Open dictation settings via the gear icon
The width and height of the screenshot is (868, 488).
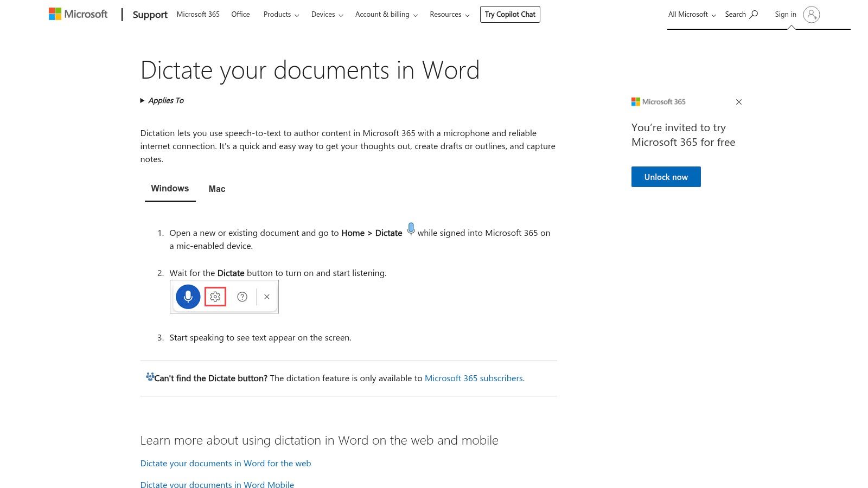tap(215, 297)
